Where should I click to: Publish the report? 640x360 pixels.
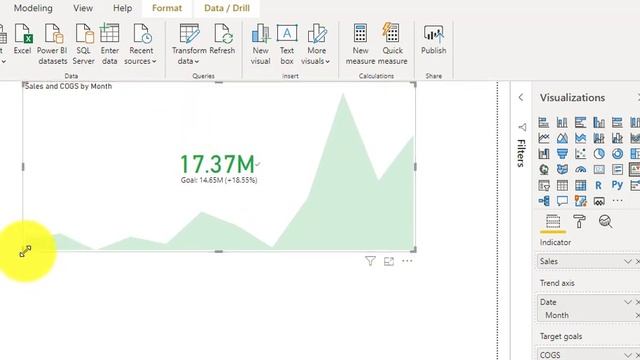[433, 40]
